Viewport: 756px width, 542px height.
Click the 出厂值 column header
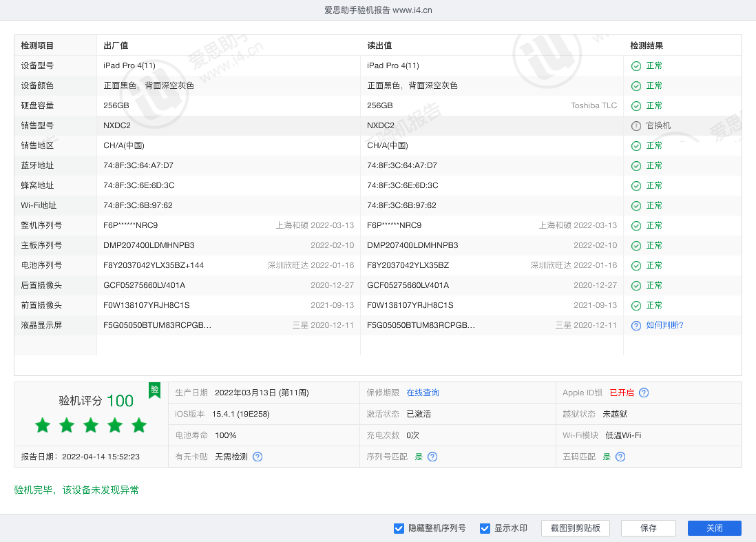click(116, 45)
